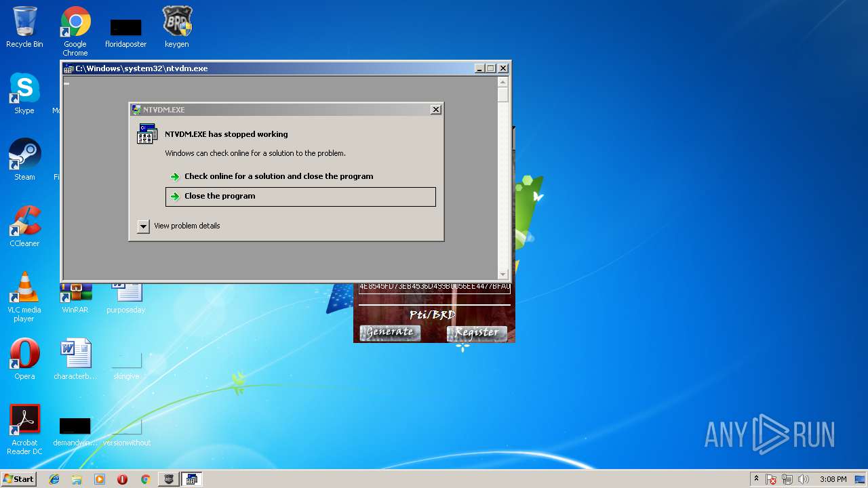Image resolution: width=868 pixels, height=488 pixels.
Task: Show hidden tray icons arrow
Action: pos(756,479)
